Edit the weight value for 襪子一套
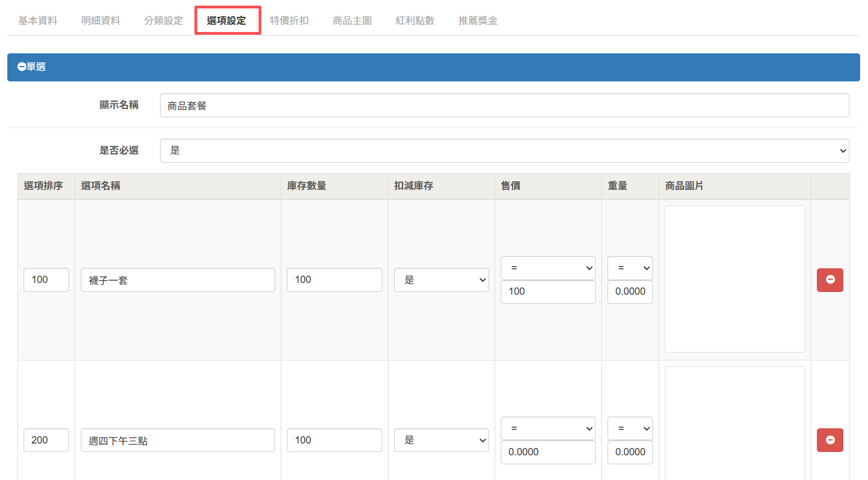868x480 pixels. click(x=630, y=292)
